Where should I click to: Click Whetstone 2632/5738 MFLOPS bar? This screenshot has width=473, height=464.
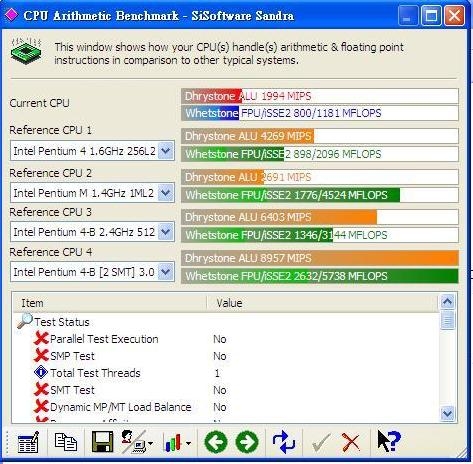[x=320, y=276]
